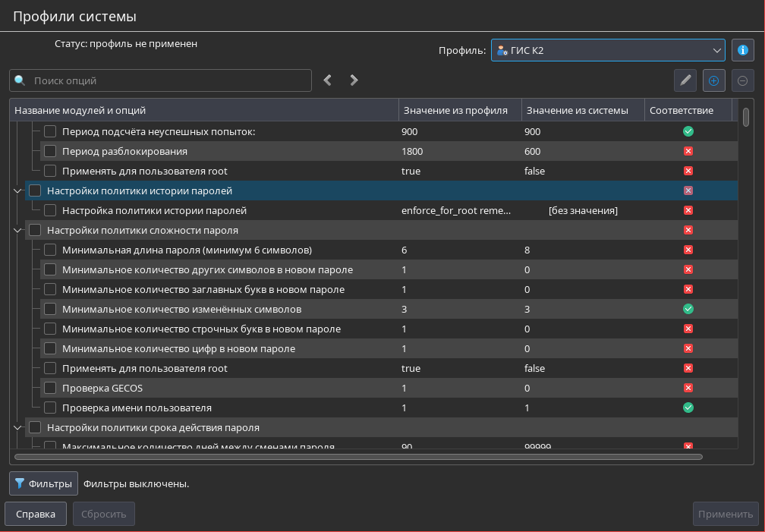Click red mismatch icon for Период разблокирования
This screenshot has width=765, height=532.
pos(688,151)
